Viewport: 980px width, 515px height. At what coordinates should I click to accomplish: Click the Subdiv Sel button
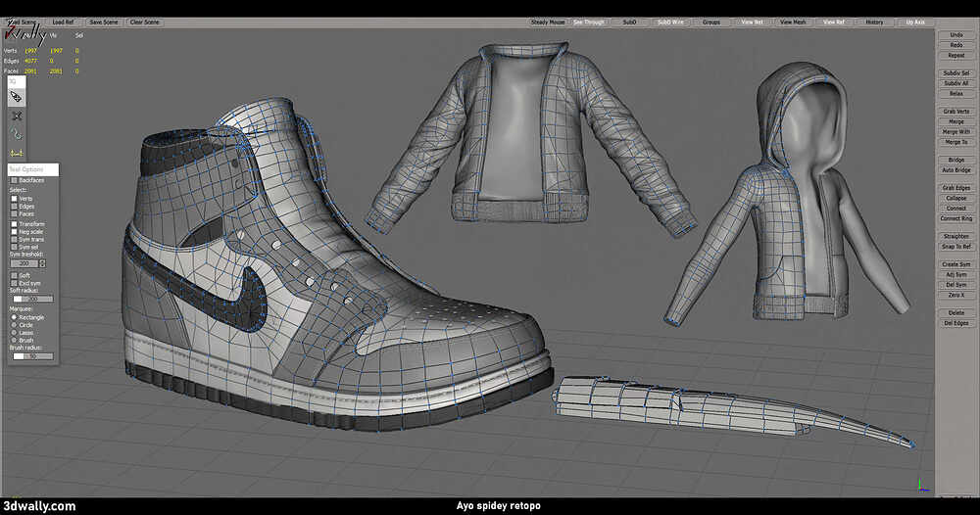(956, 73)
